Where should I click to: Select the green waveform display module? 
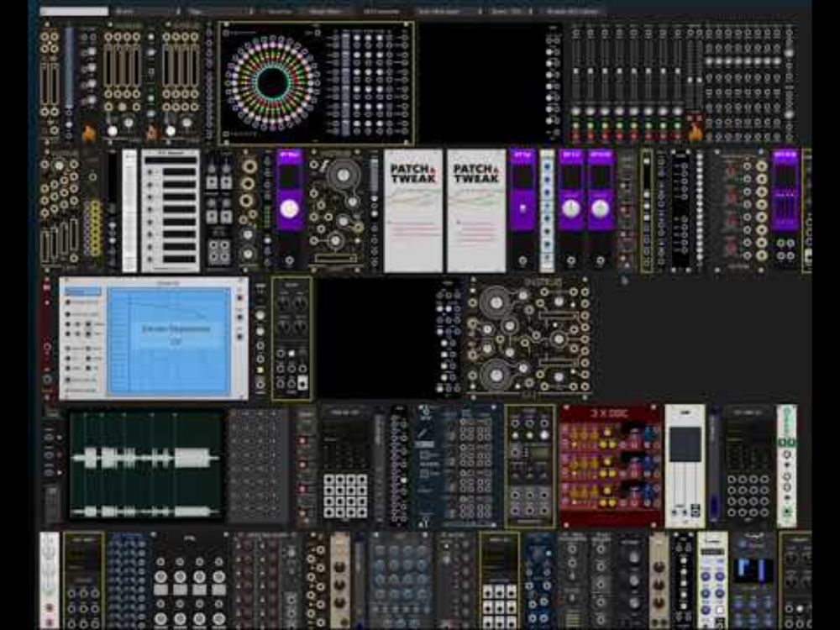(x=145, y=465)
